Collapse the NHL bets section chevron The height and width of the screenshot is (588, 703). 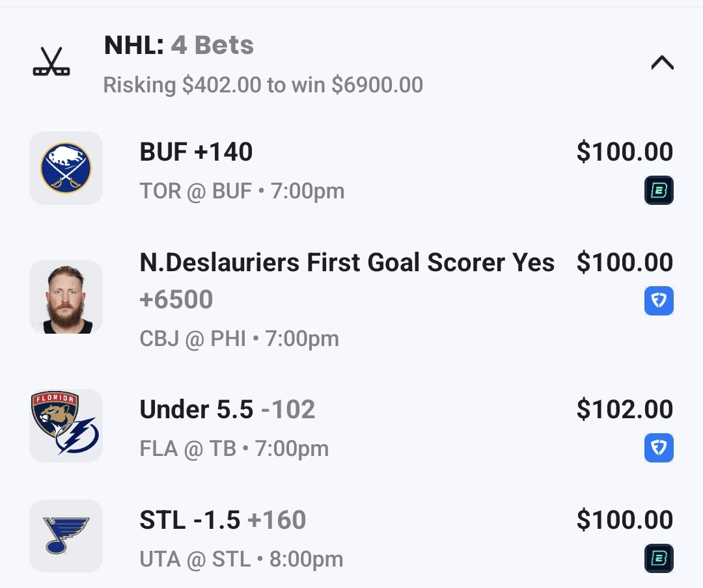(662, 62)
